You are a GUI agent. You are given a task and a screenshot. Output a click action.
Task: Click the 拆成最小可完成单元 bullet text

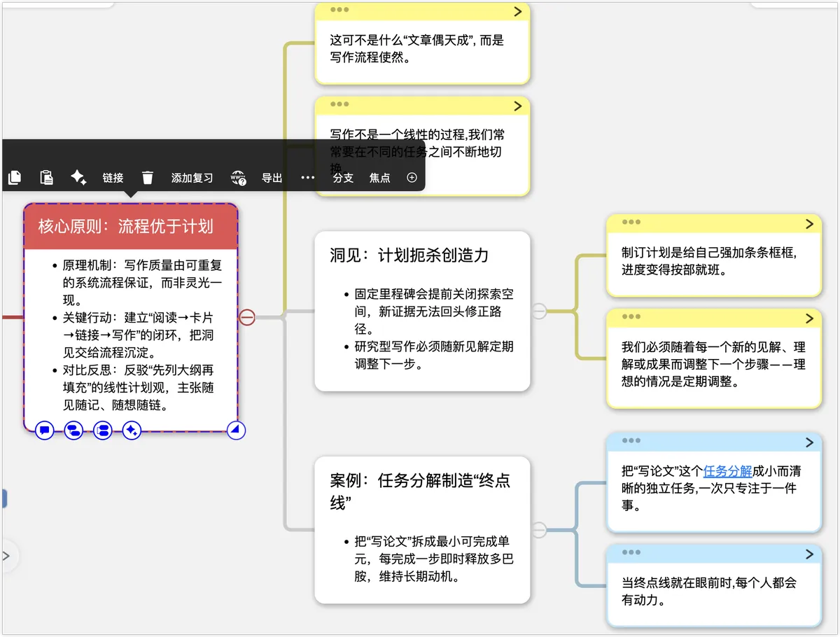click(x=434, y=559)
